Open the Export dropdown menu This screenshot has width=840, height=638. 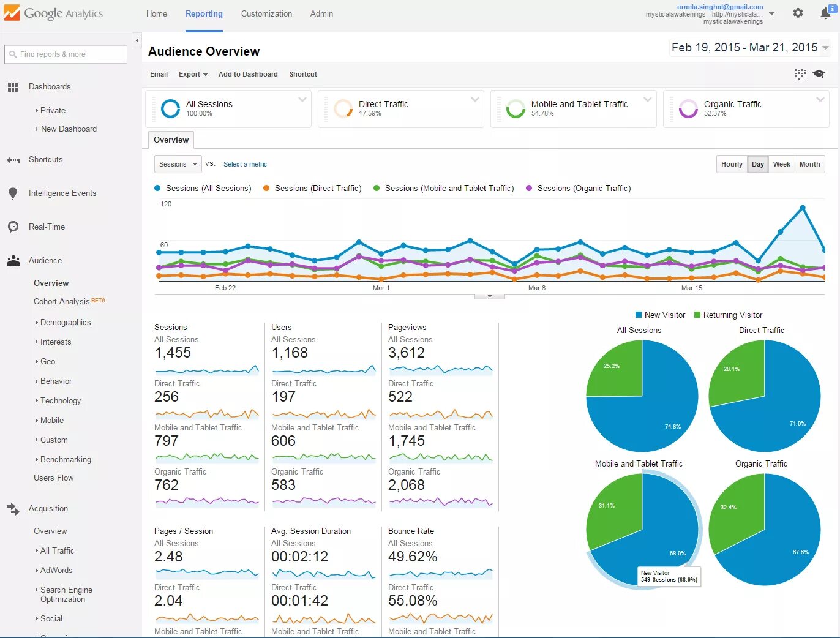[x=193, y=74]
